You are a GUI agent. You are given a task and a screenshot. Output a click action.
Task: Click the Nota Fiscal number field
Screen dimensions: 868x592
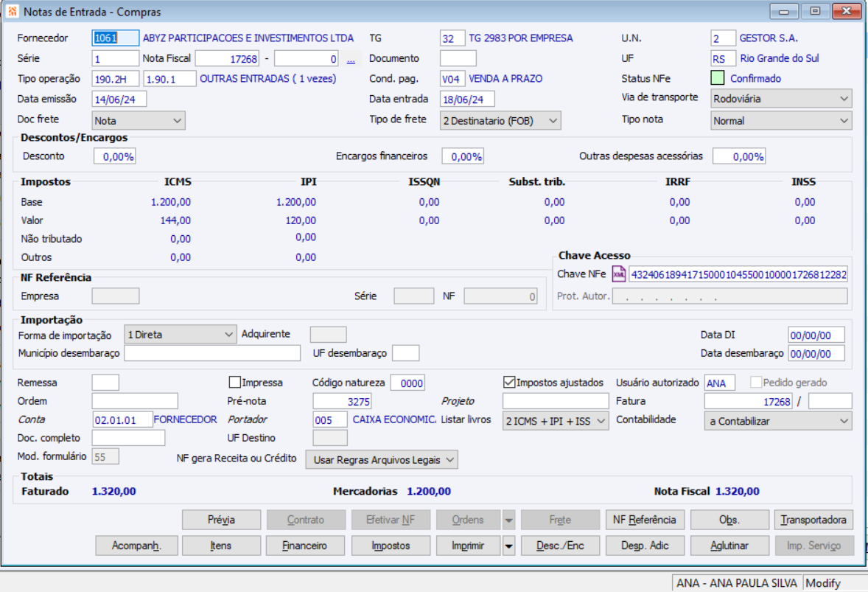tap(228, 59)
